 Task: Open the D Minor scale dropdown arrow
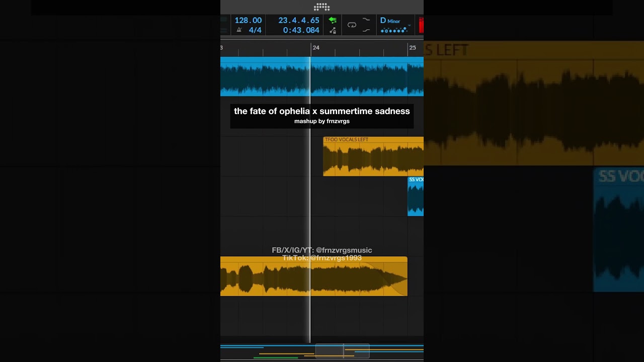coord(409,25)
